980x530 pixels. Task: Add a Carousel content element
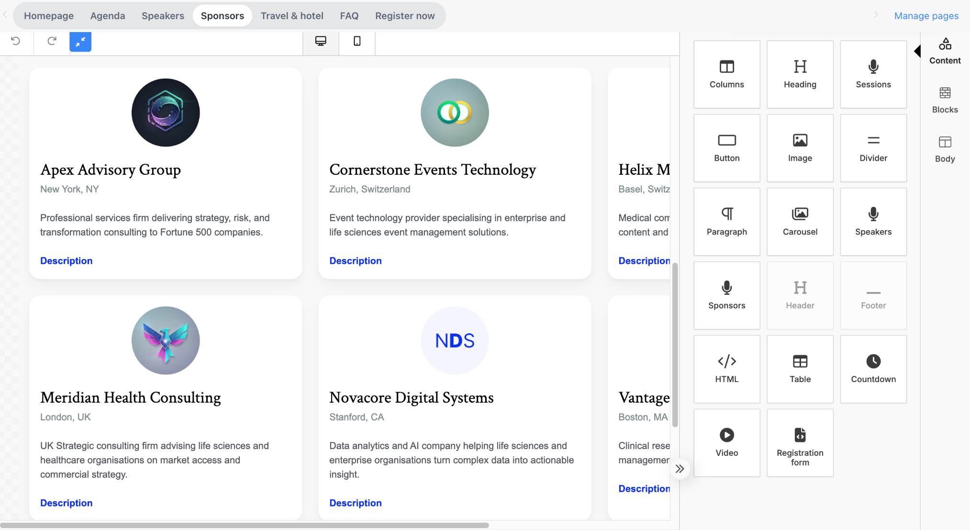pos(800,222)
